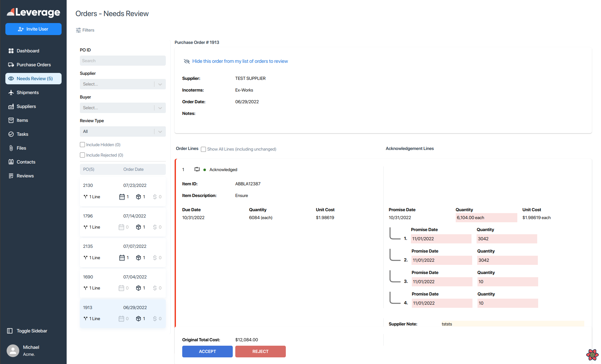
Task: Expand the Buyer select dropdown
Action: [123, 108]
